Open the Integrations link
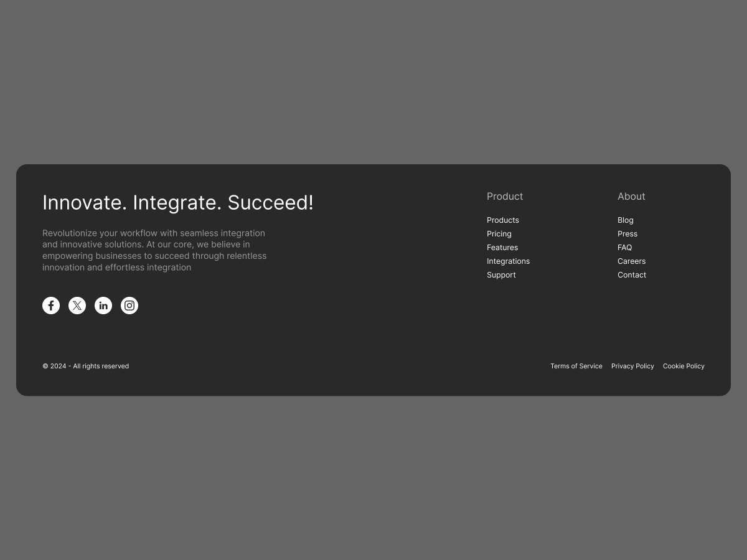 pos(508,261)
